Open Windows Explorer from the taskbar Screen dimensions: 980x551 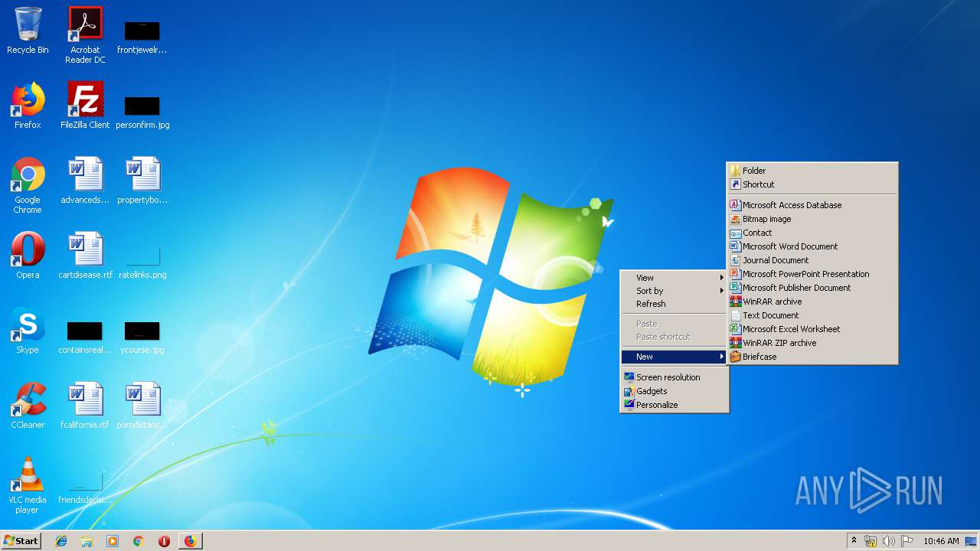(x=87, y=541)
